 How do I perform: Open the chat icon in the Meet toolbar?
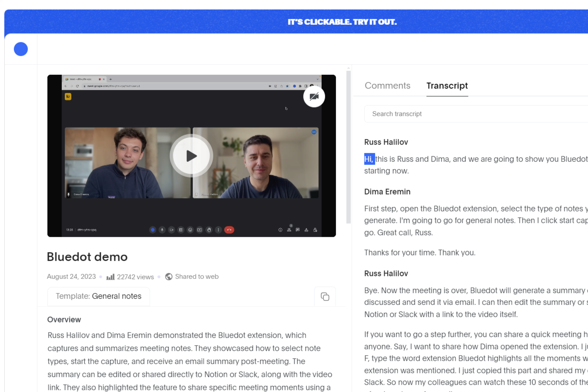coord(298,230)
